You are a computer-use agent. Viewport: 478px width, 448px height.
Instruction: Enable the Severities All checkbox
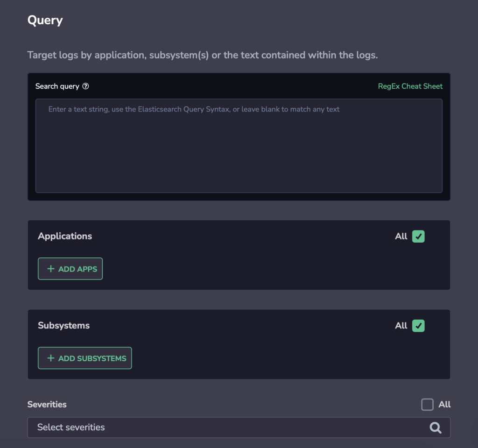[427, 405]
